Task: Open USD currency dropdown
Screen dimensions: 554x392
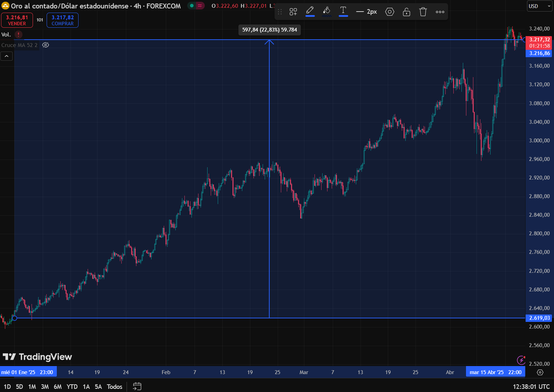Action: point(540,6)
